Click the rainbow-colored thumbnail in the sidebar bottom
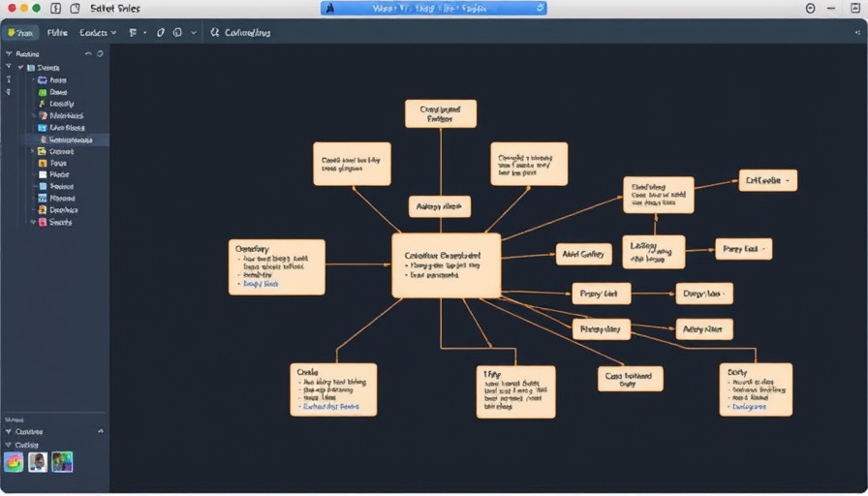The width and height of the screenshot is (868, 496). click(14, 462)
